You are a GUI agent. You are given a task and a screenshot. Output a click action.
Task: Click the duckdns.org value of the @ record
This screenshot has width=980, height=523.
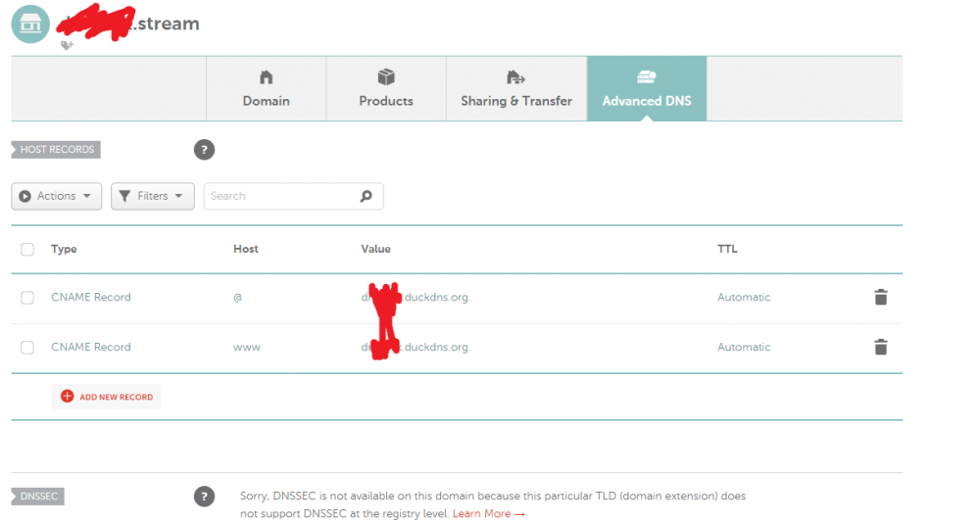coord(416,298)
